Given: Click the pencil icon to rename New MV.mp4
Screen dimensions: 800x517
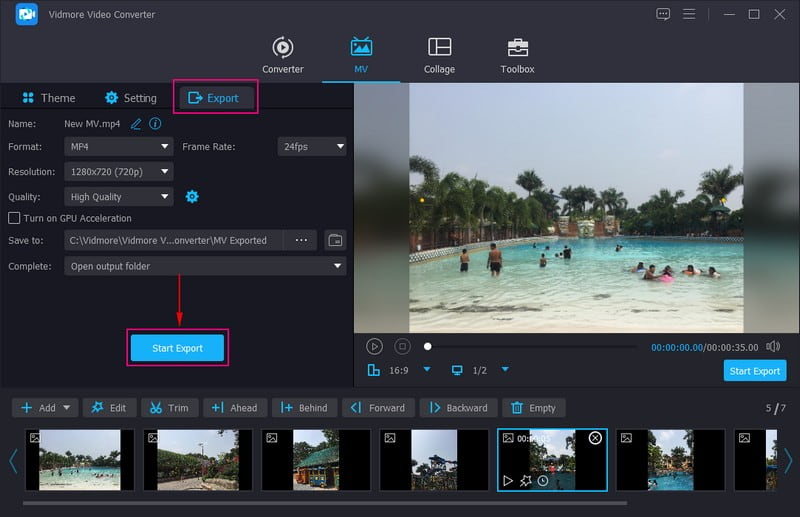Looking at the screenshot, I should (136, 124).
